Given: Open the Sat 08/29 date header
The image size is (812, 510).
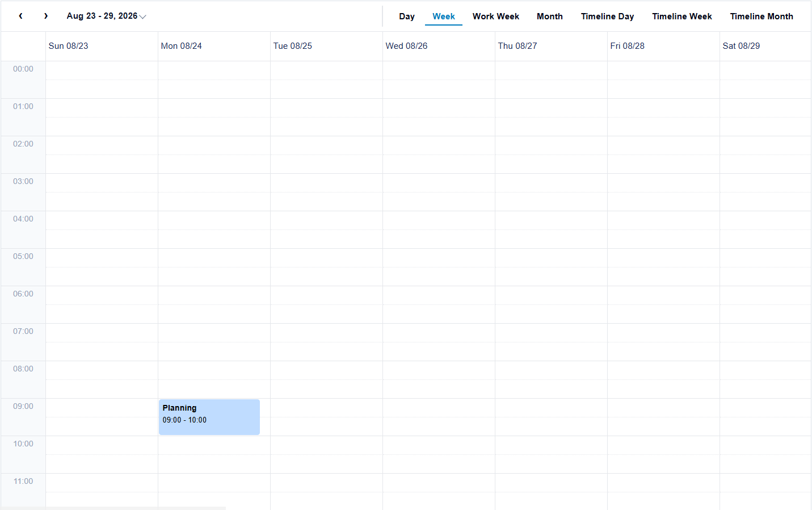Looking at the screenshot, I should click(741, 46).
